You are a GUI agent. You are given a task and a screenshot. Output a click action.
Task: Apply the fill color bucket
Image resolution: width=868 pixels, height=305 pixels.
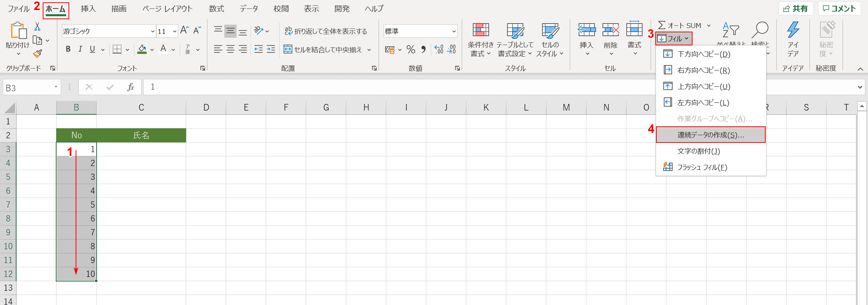pyautogui.click(x=142, y=49)
